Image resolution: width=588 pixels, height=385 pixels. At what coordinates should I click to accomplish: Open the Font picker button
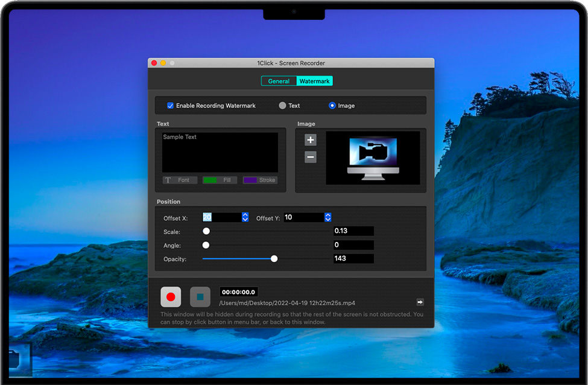pyautogui.click(x=180, y=180)
